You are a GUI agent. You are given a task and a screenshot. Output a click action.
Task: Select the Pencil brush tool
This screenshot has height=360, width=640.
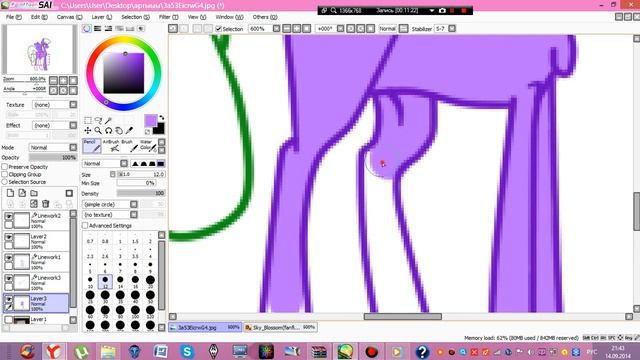click(92, 146)
